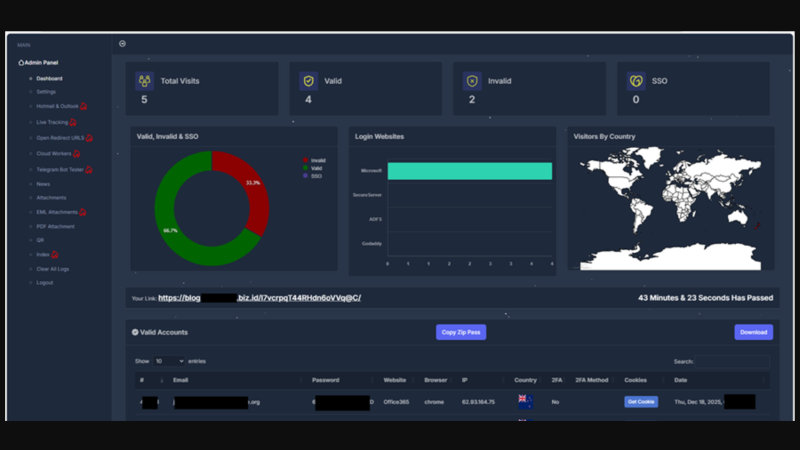Open the News menu item
Image resolution: width=800 pixels, height=450 pixels.
pyautogui.click(x=43, y=184)
